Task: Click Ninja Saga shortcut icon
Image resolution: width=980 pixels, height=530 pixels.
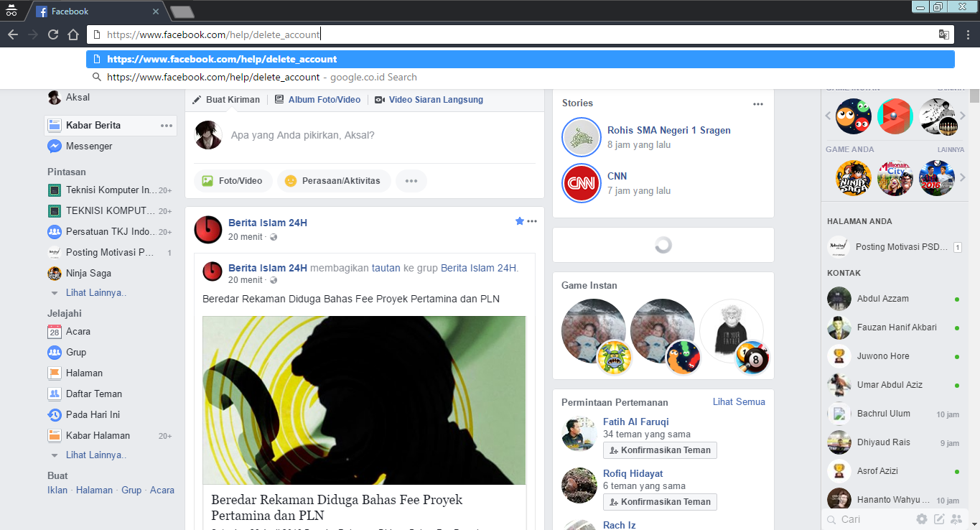Action: click(54, 274)
